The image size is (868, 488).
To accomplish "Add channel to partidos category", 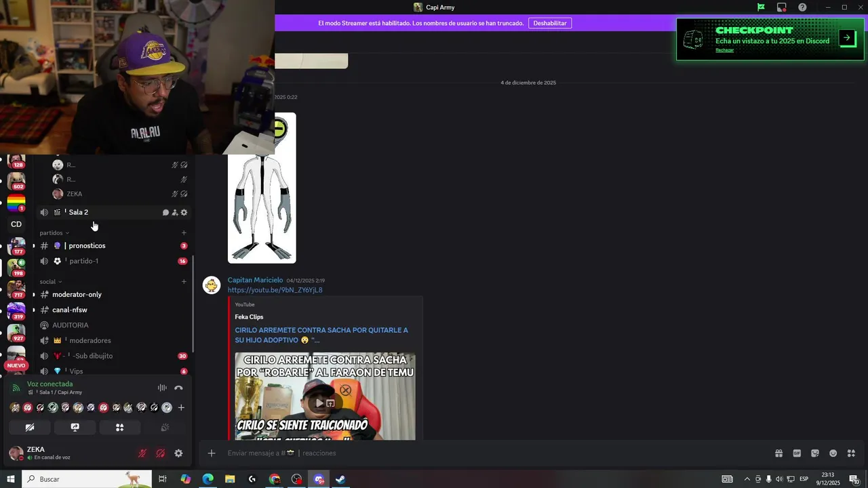I will (x=184, y=232).
